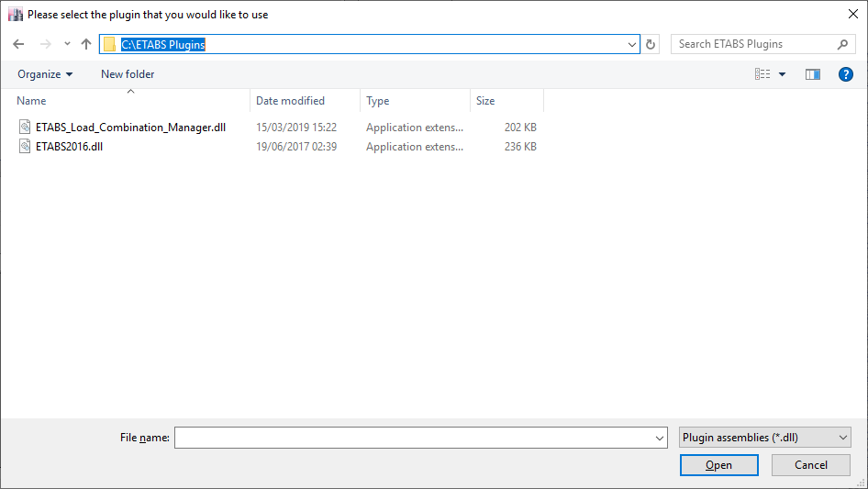868x489 pixels.
Task: Create a New folder
Action: pos(128,74)
